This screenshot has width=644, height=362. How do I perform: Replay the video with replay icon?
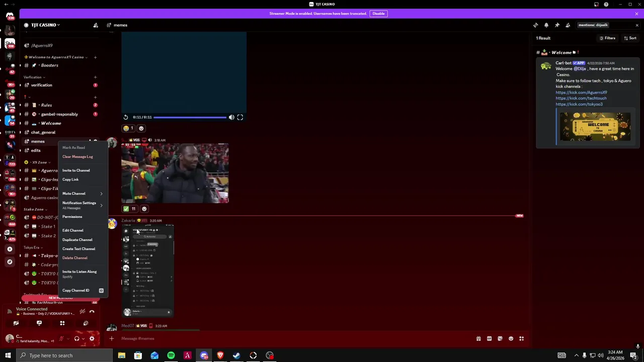pyautogui.click(x=126, y=117)
